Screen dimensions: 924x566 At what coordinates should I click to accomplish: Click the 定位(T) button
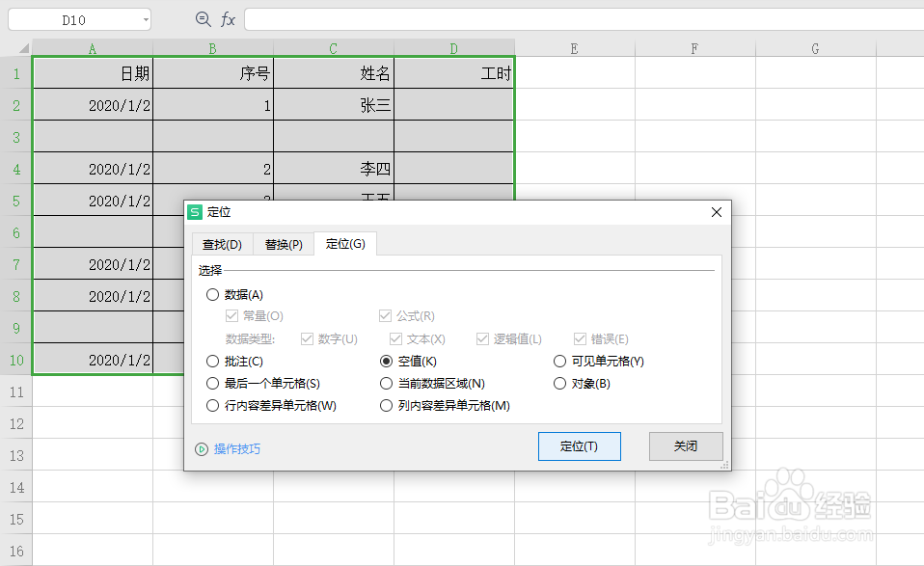579,445
